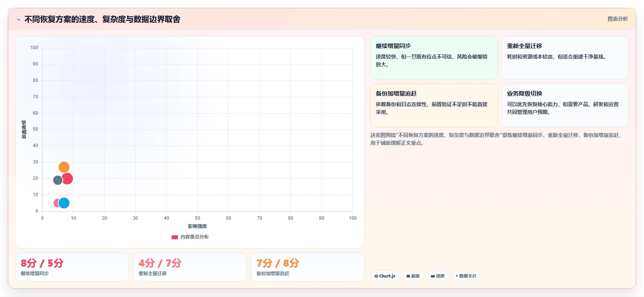This screenshot has width=644, height=297.
Task: Click the 8分 / 5分 stat card
Action: 72,267
